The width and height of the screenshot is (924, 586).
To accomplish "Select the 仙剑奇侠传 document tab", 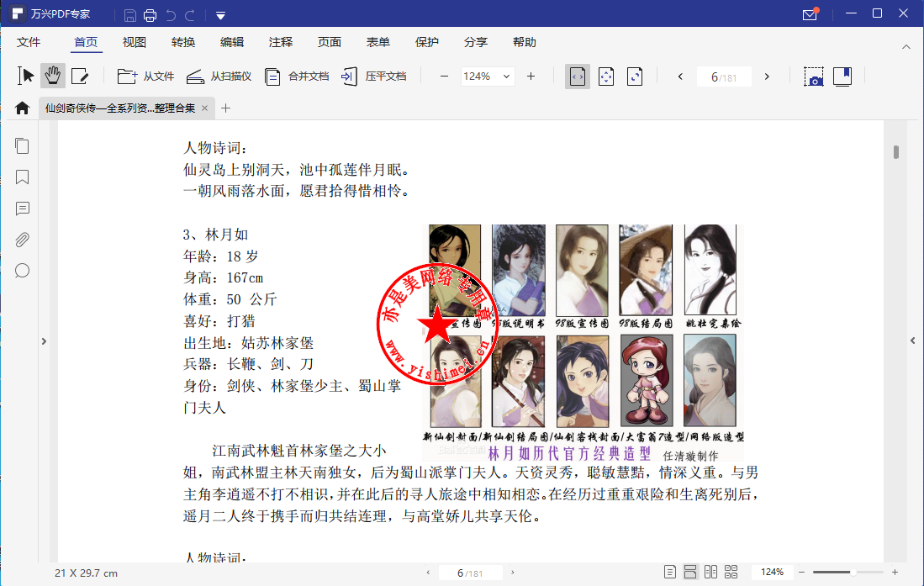I will (120, 108).
